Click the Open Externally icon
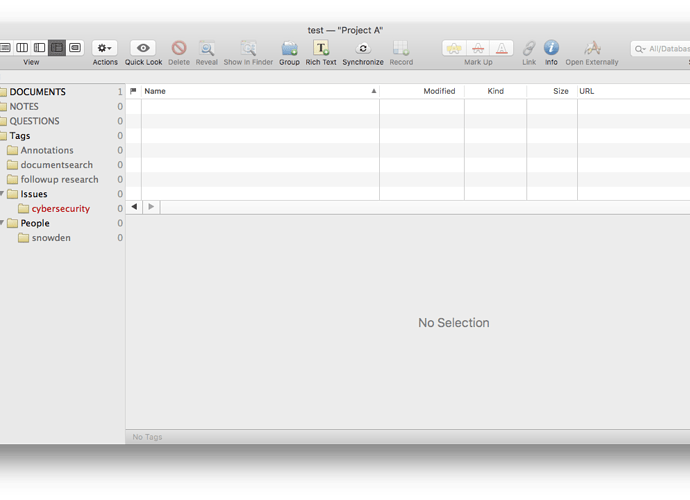Image resolution: width=690 pixels, height=500 pixels. [592, 48]
